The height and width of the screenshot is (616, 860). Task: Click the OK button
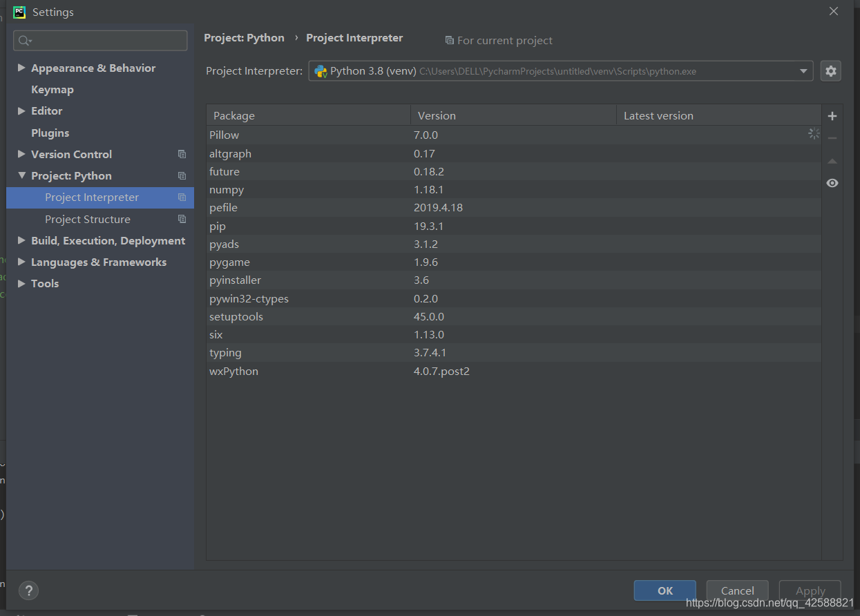pyautogui.click(x=665, y=590)
